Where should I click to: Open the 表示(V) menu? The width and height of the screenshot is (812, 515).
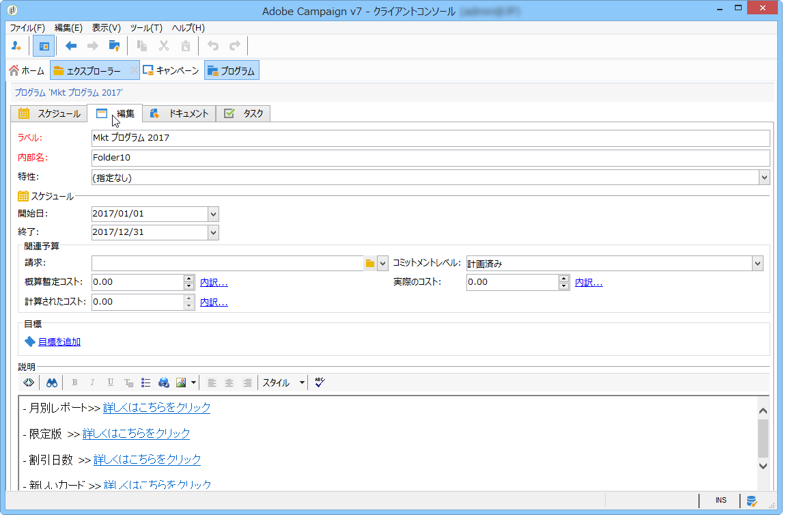pyautogui.click(x=106, y=28)
